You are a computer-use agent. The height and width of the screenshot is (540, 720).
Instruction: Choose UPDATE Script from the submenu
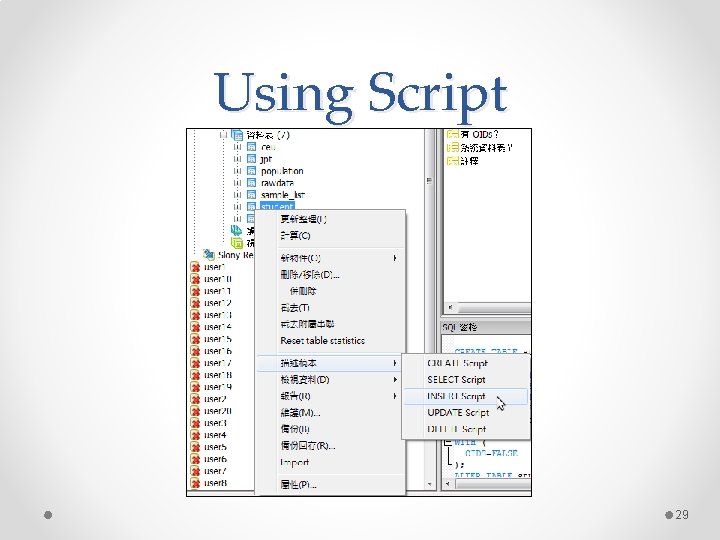[x=466, y=413]
